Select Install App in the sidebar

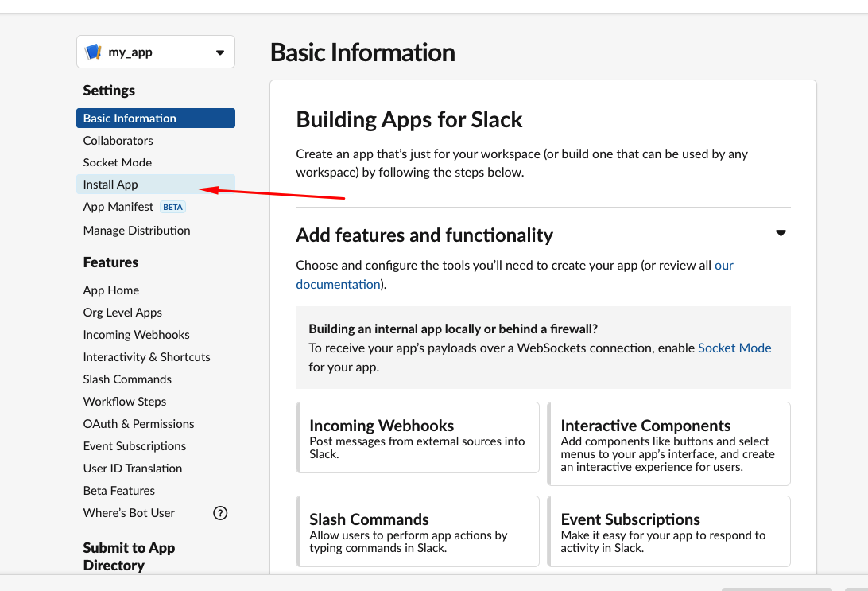coord(156,185)
